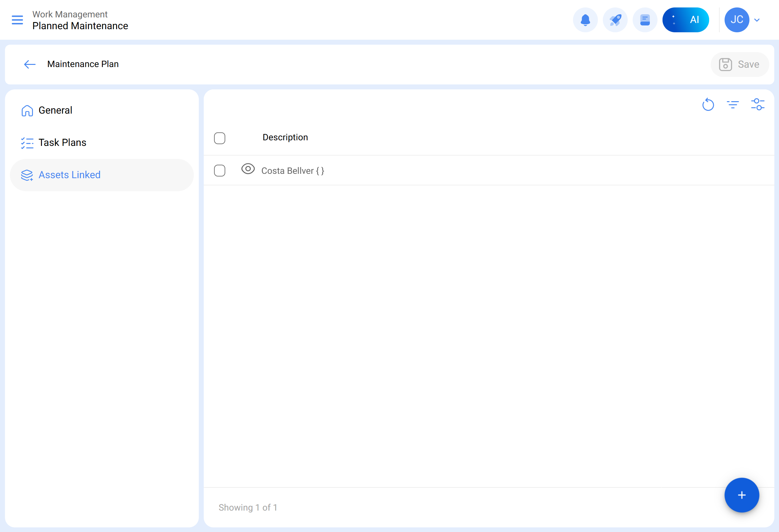View Costa Bellver asset via eye icon
This screenshot has width=779, height=532.
click(248, 169)
